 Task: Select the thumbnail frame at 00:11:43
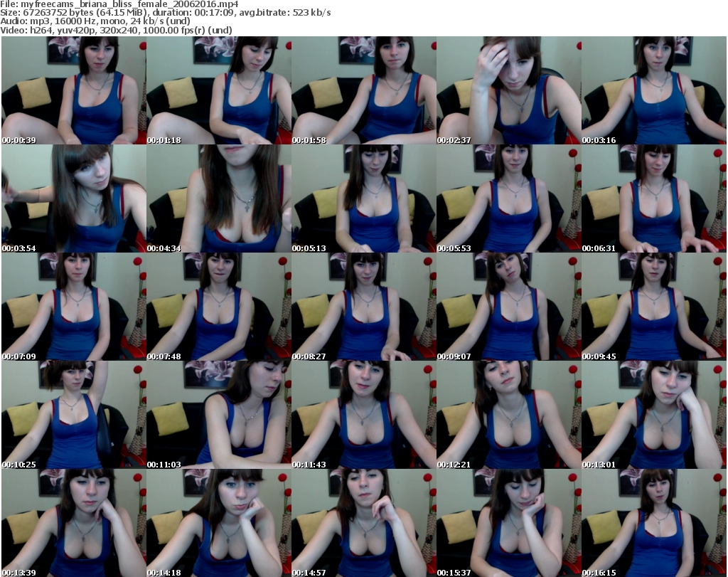(x=364, y=415)
